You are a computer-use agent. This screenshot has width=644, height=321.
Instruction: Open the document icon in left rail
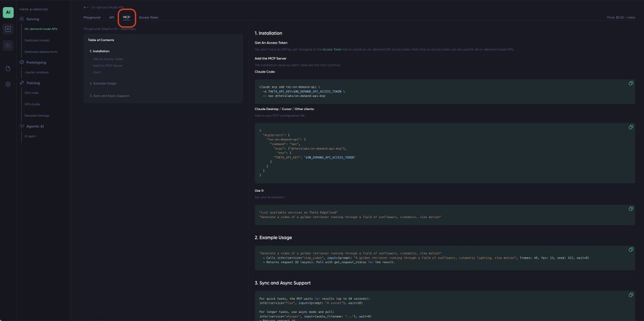point(8,69)
